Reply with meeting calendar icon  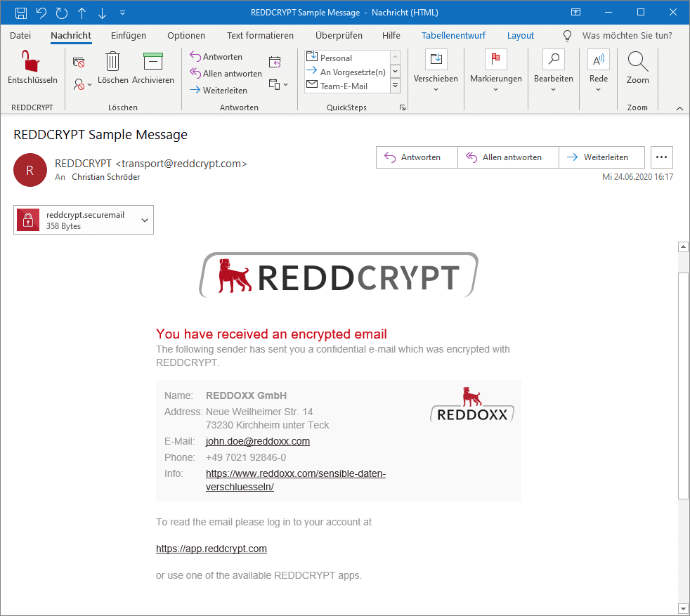(x=275, y=62)
